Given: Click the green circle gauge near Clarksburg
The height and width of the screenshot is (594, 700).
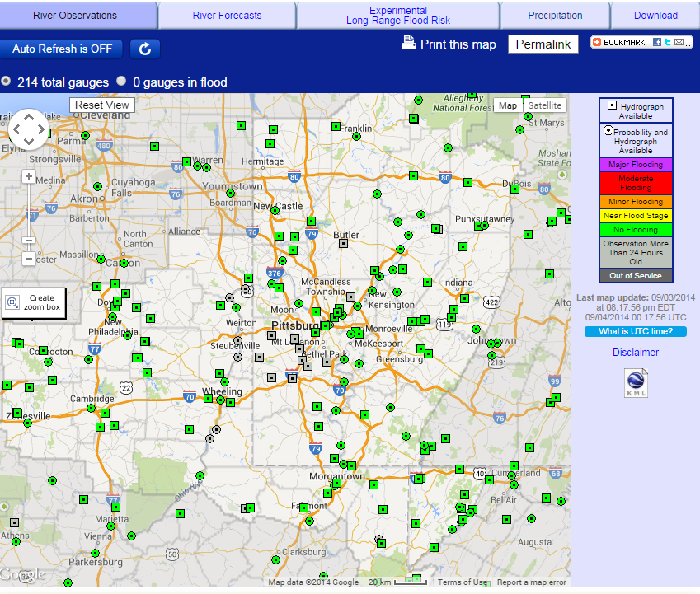Looking at the screenshot, I should [276, 559].
